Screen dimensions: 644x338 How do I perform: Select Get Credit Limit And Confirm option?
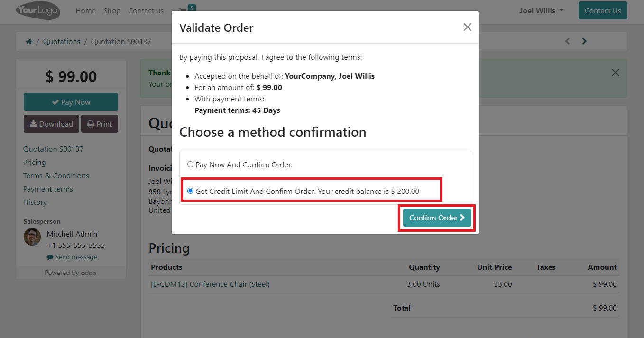191,192
